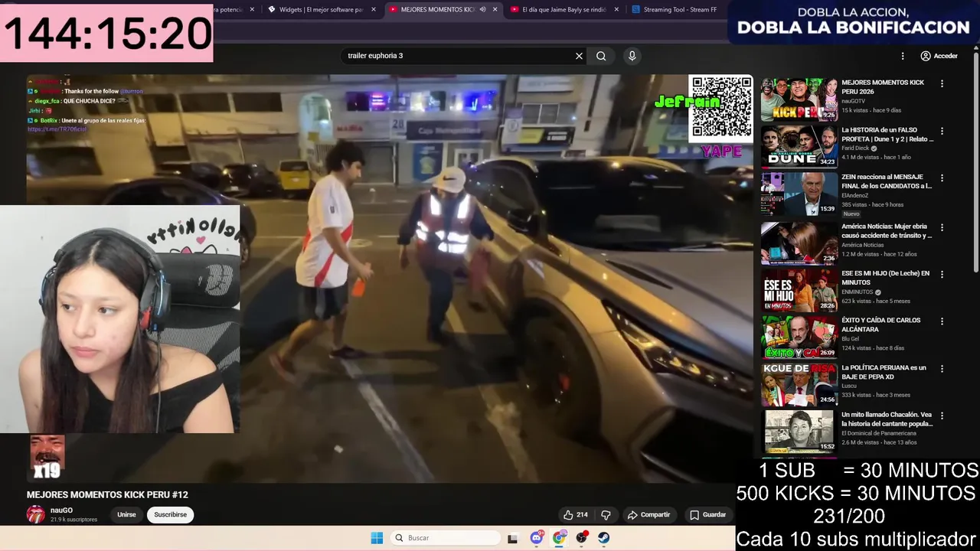Open MEJORES MOMENTOS KICK PERU 2026 thumbnail
The image size is (980, 551).
pos(799,99)
